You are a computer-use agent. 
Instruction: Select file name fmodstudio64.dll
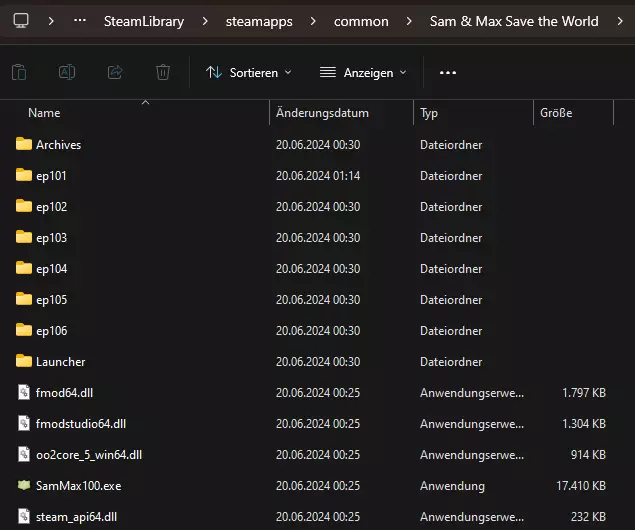click(x=81, y=424)
